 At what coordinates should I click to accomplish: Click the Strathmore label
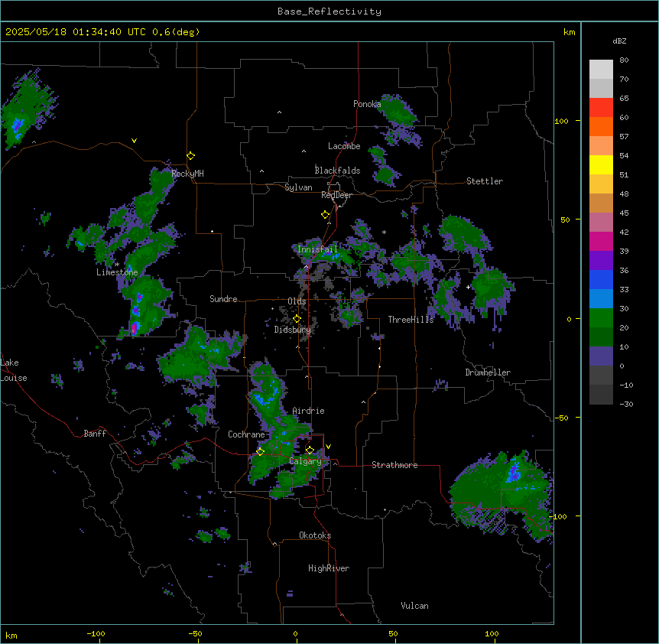(x=394, y=465)
